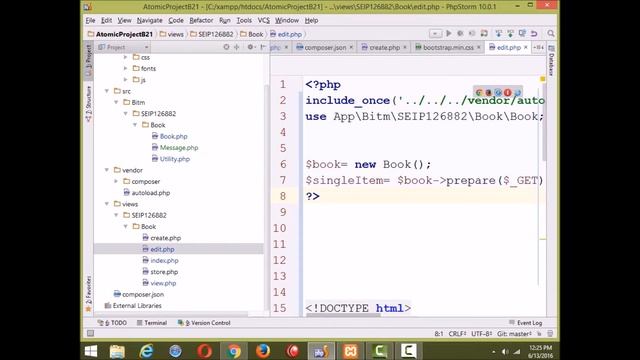Close the edit.php editor tab
The height and width of the screenshot is (360, 640).
[526, 47]
